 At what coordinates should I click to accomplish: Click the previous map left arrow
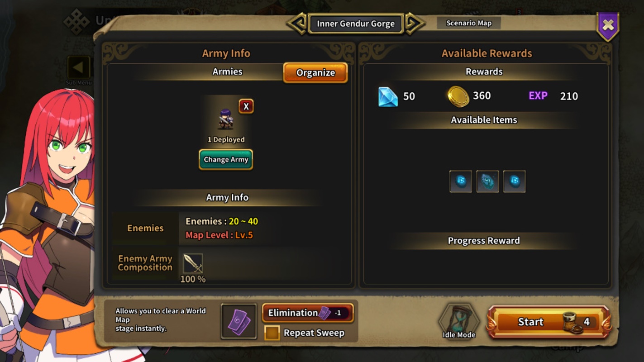point(297,24)
